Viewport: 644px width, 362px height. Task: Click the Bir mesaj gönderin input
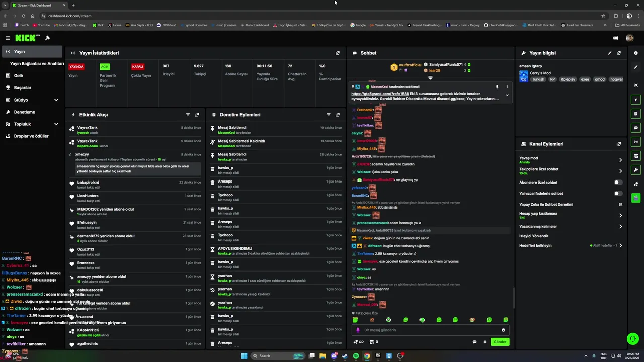tap(431, 330)
